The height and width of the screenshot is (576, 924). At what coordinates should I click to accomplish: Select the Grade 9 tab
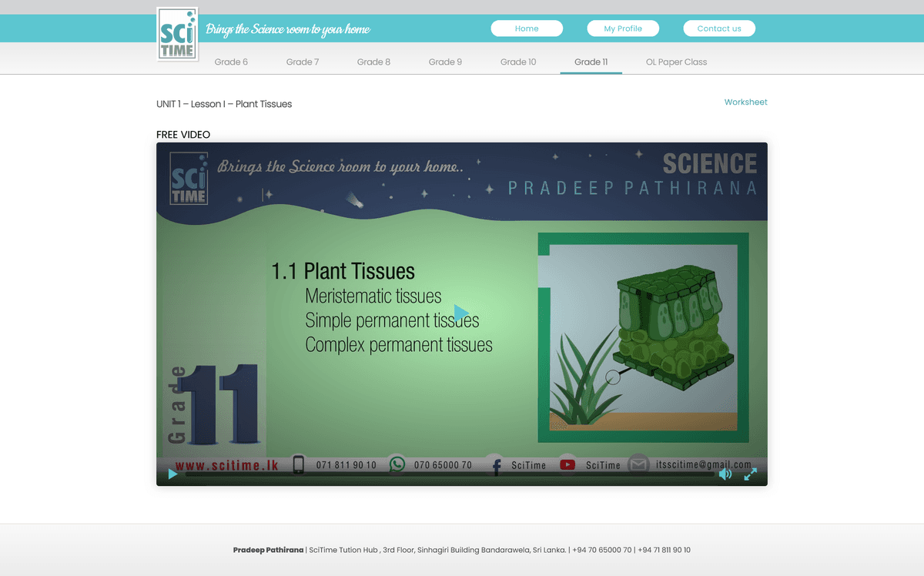point(445,62)
